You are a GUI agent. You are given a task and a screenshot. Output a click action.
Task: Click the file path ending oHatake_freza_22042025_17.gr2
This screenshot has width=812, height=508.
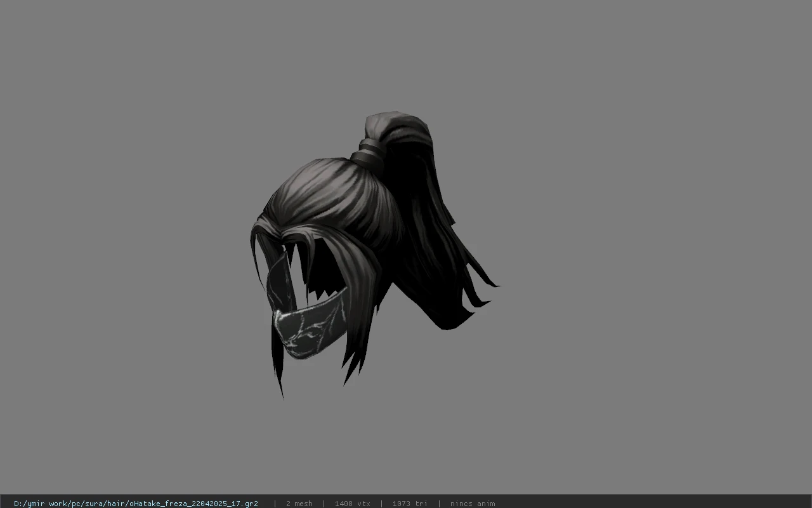pyautogui.click(x=136, y=504)
